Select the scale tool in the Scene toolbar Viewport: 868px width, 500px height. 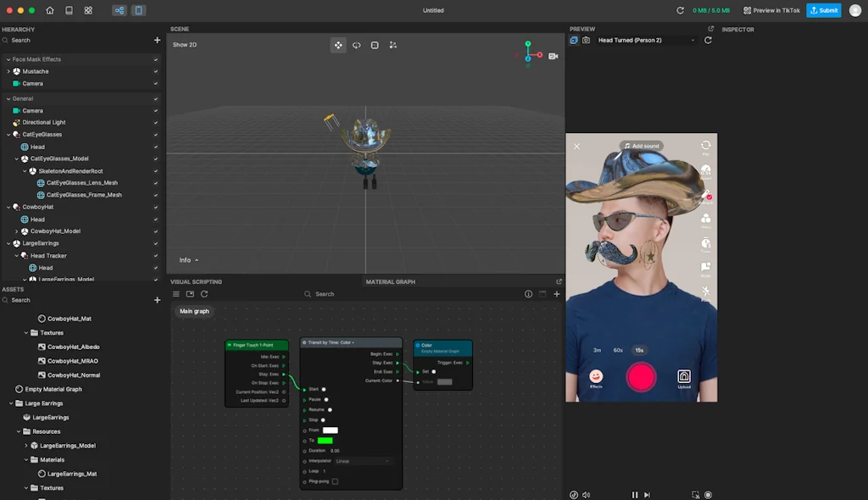(x=374, y=45)
